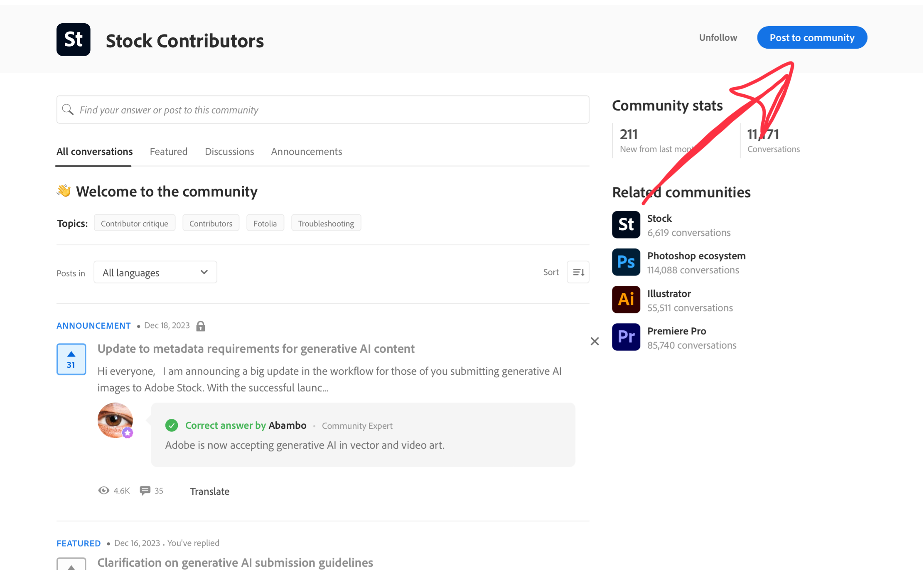Screen dimensions: 924x570
Task: Toggle the Troubleshooting topic filter
Action: pyautogui.click(x=326, y=223)
